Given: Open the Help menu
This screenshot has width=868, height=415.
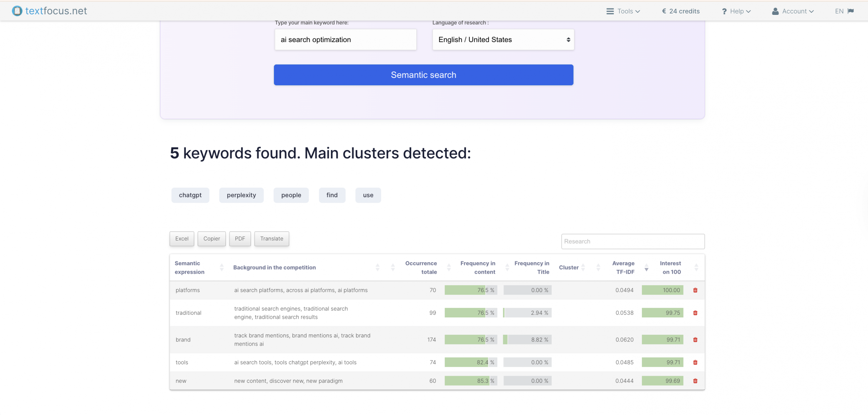Looking at the screenshot, I should tap(736, 11).
